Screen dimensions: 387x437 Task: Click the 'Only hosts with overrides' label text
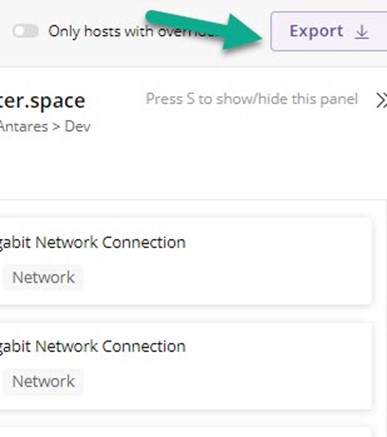coord(132,32)
